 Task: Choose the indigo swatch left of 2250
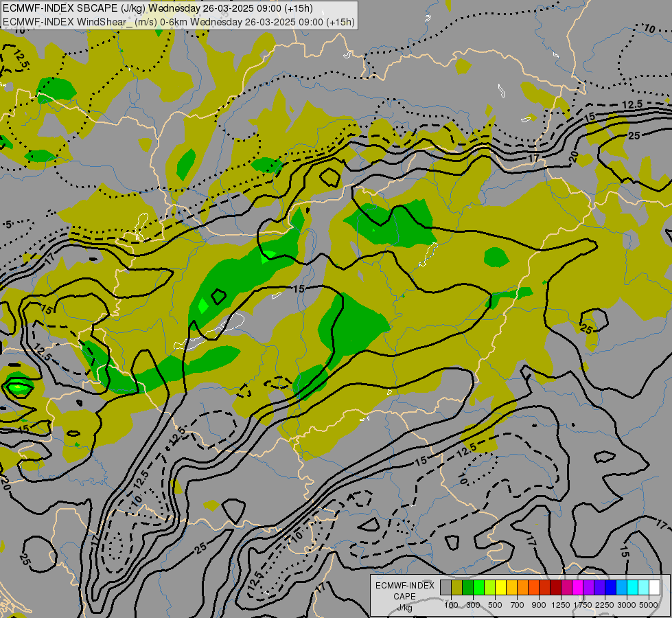point(599,587)
